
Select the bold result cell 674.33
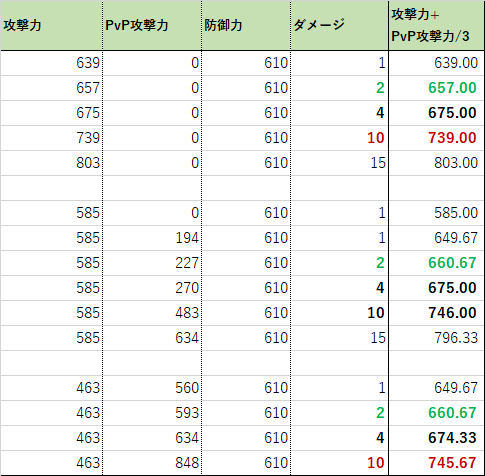point(437,438)
